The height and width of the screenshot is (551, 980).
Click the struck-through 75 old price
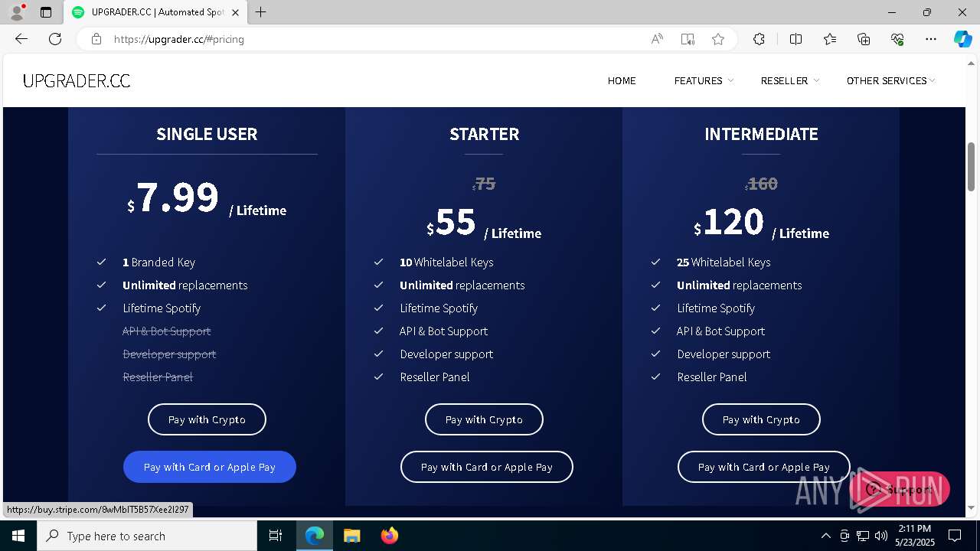[484, 184]
